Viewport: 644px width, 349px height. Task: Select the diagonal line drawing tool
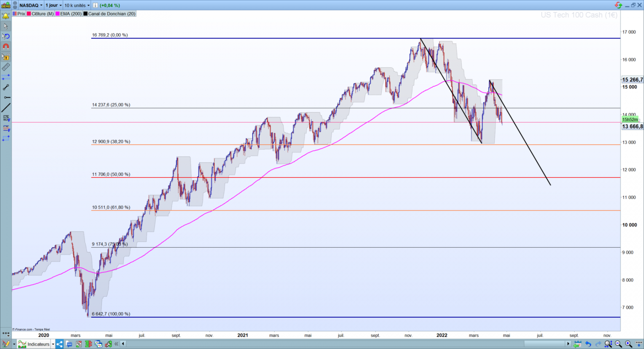6,107
